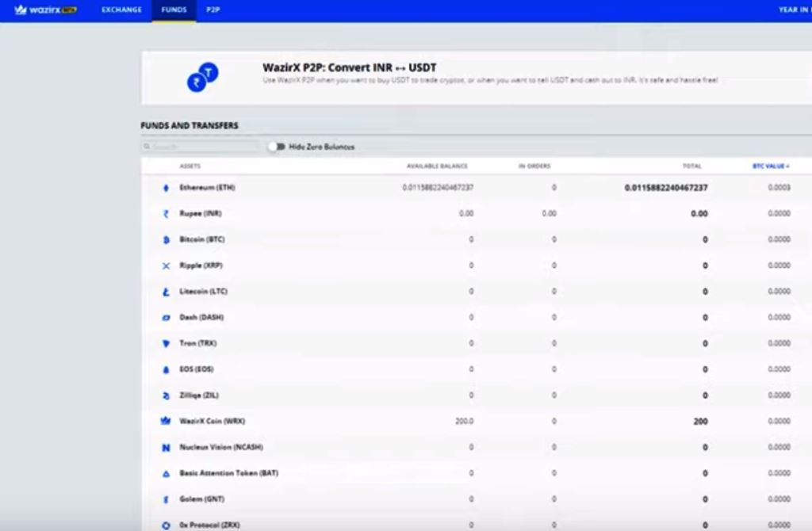Viewport: 812px width, 531px height.
Task: Click the Funds and Transfers heading
Action: coord(190,126)
